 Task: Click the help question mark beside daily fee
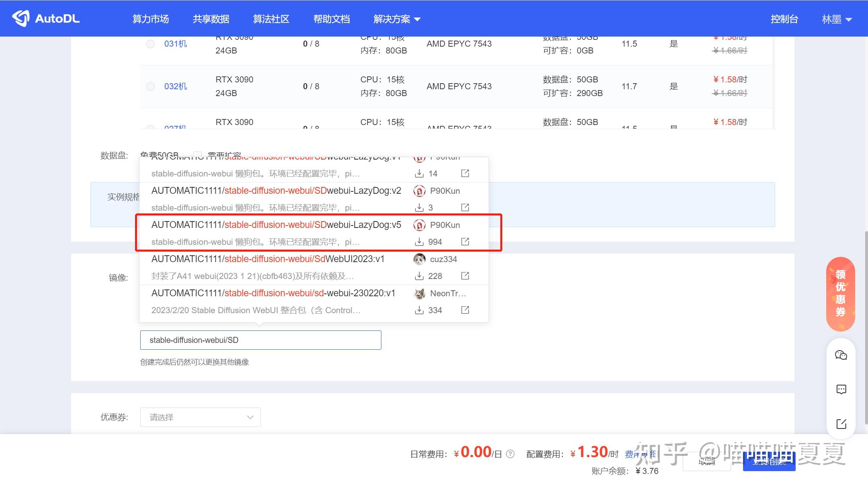(510, 454)
